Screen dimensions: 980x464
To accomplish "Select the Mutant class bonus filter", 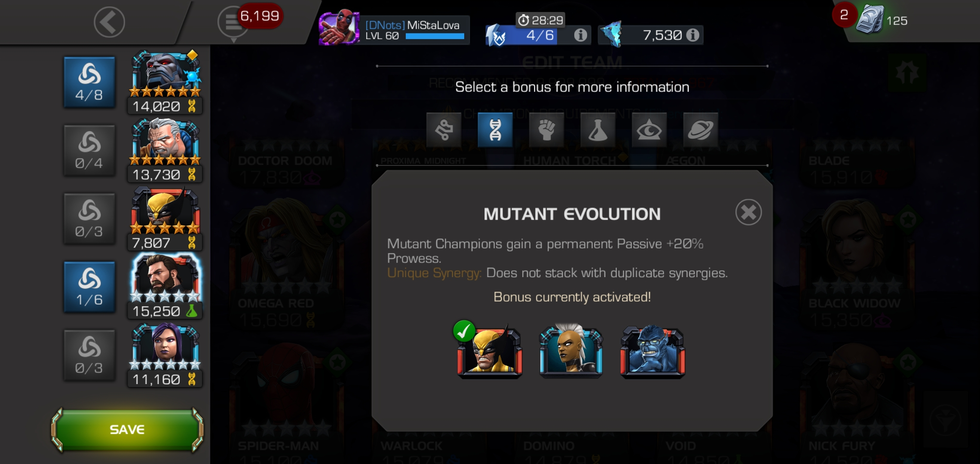I will pyautogui.click(x=495, y=130).
